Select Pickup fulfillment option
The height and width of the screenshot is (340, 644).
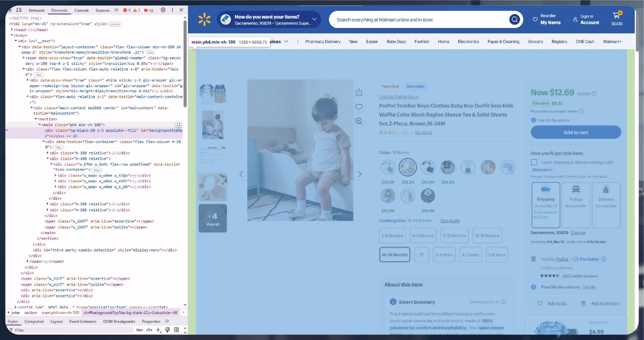[576, 205]
